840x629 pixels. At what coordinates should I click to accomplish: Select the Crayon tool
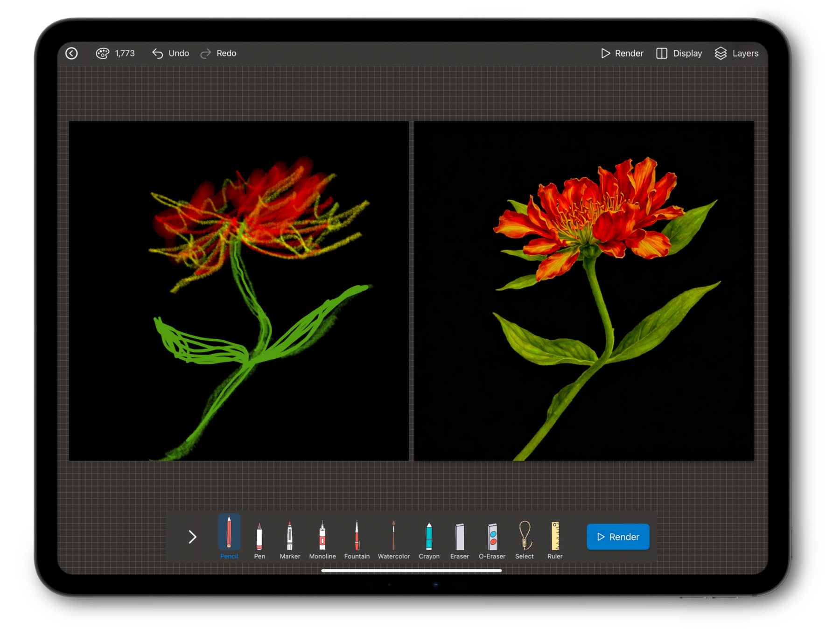[x=429, y=538]
